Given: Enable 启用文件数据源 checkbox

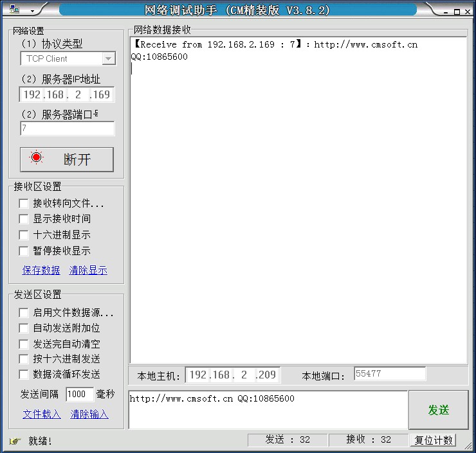Looking at the screenshot, I should 24,313.
